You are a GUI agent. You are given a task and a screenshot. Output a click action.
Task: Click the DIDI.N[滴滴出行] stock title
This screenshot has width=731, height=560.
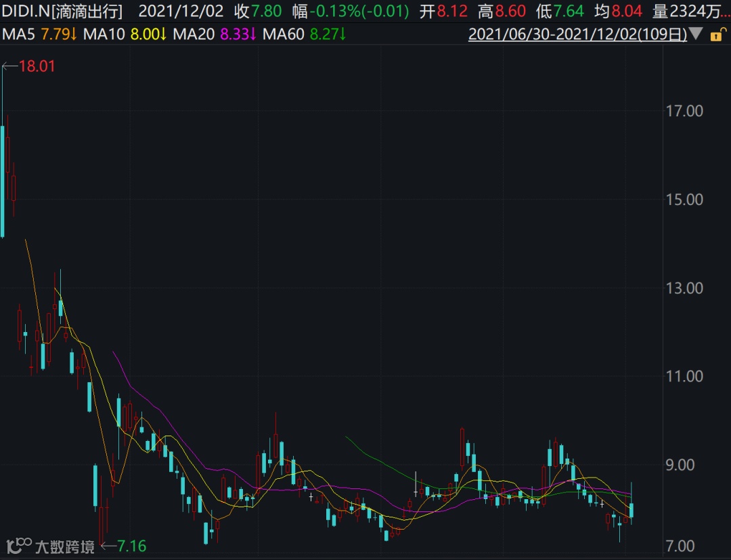pyautogui.click(x=62, y=11)
